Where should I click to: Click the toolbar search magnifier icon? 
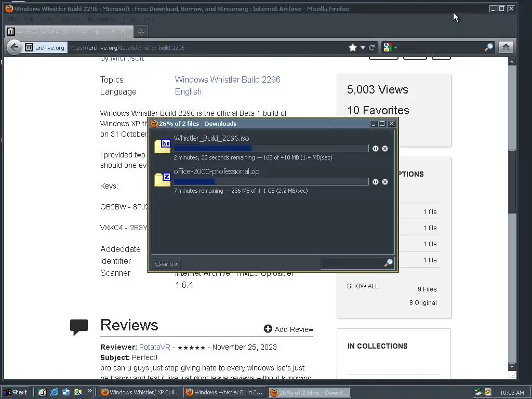pos(488,47)
